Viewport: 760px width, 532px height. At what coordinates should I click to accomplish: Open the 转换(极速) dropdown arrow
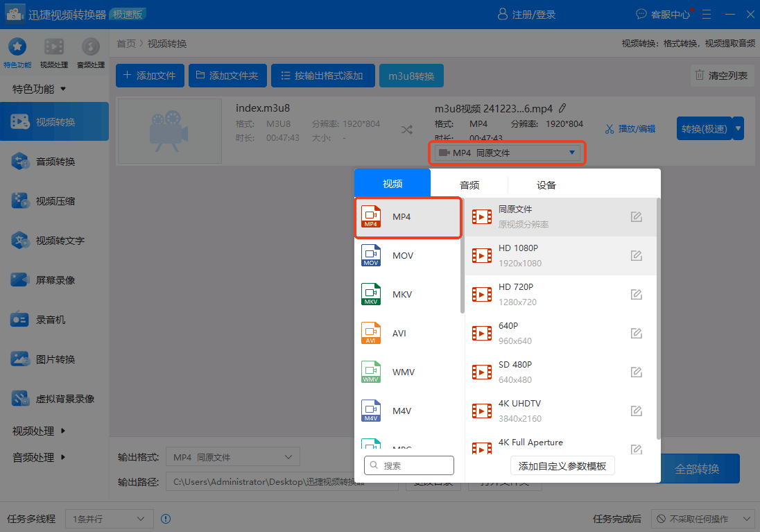737,128
